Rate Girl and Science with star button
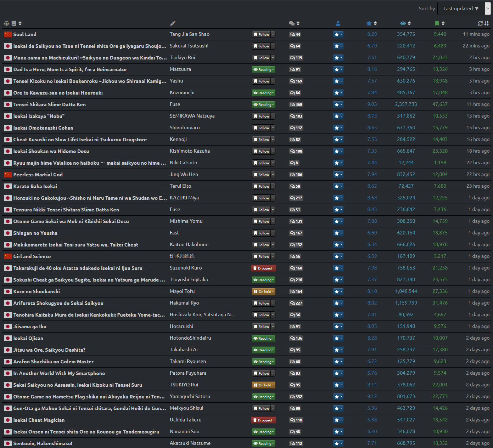The height and width of the screenshot is (448, 493). 338,256
